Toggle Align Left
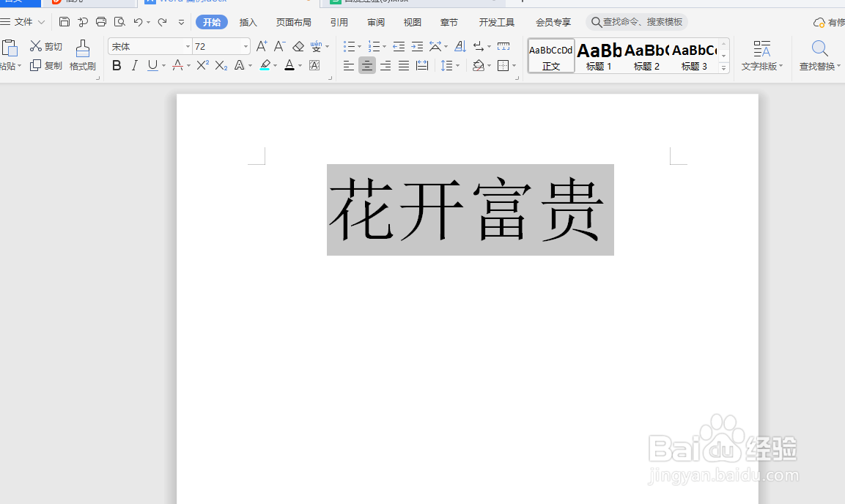 (x=349, y=66)
